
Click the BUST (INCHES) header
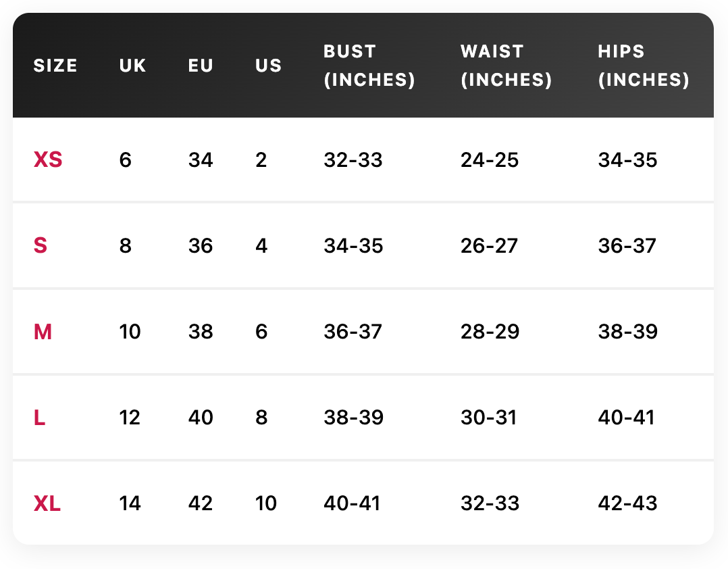coord(369,66)
